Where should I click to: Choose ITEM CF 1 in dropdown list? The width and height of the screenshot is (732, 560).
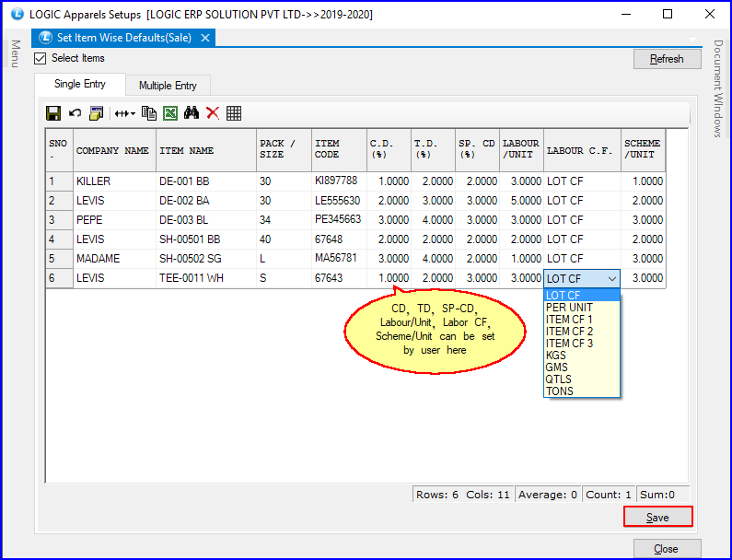click(x=582, y=320)
